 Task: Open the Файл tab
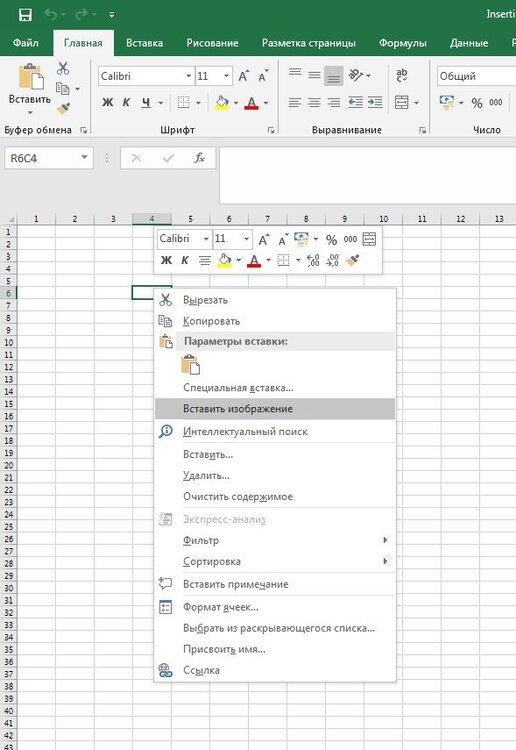click(x=26, y=43)
